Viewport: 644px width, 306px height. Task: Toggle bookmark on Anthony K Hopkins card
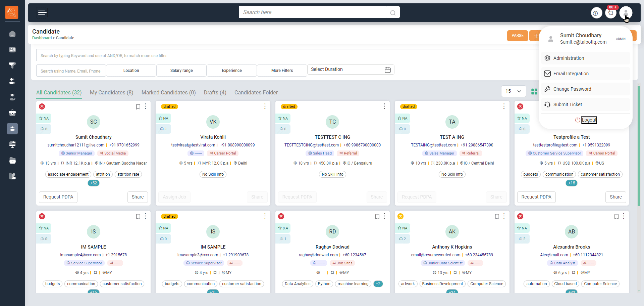[497, 217]
